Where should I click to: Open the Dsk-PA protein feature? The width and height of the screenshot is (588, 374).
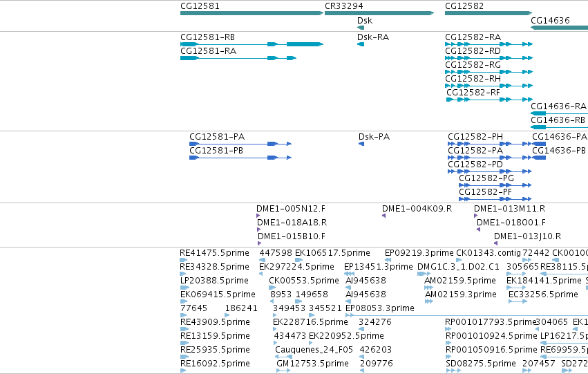[361, 144]
